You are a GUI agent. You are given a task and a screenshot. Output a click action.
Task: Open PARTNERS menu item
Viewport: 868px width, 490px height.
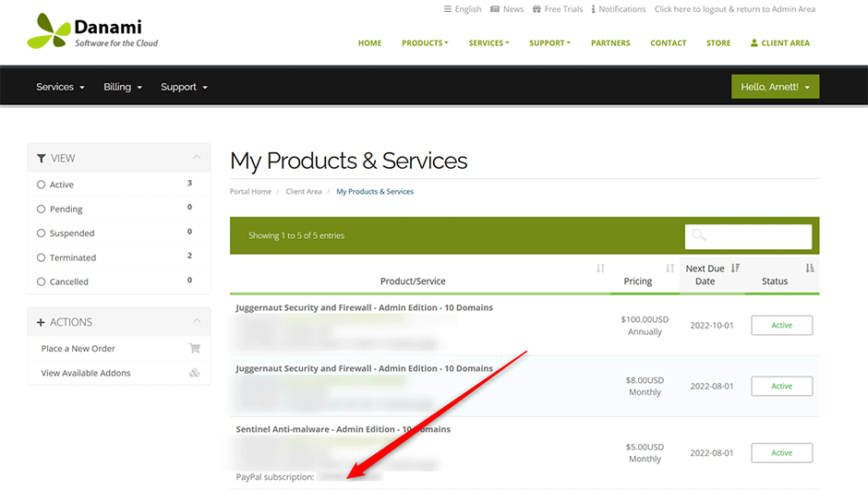tap(610, 42)
